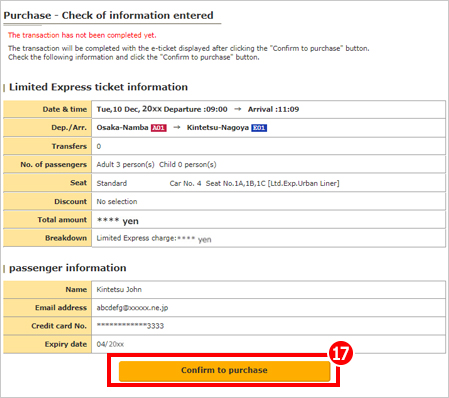Click the Total amount '**** yen' value
The image size is (449, 398).
point(118,221)
